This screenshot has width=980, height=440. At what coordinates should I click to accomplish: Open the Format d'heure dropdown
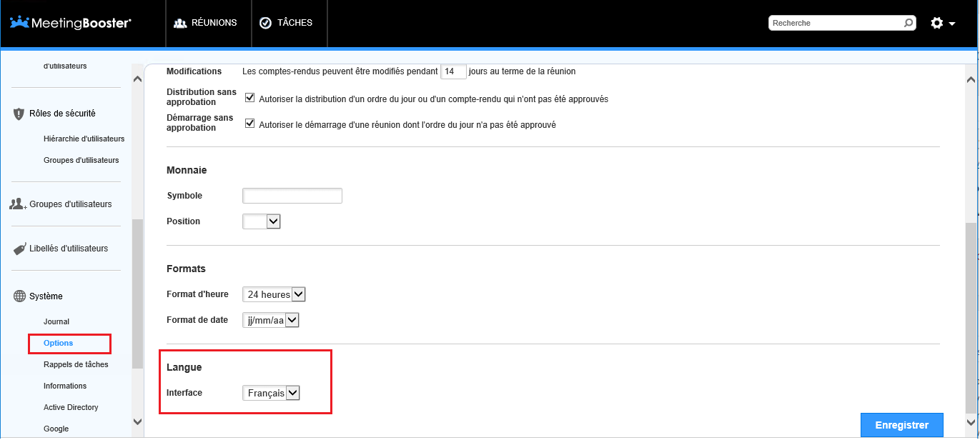pos(274,294)
